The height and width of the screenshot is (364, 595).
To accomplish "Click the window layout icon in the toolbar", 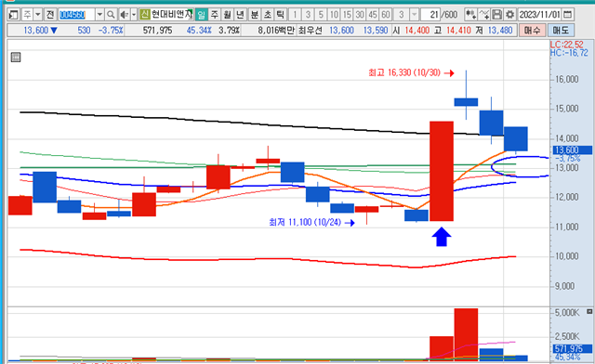I will 13,15.
